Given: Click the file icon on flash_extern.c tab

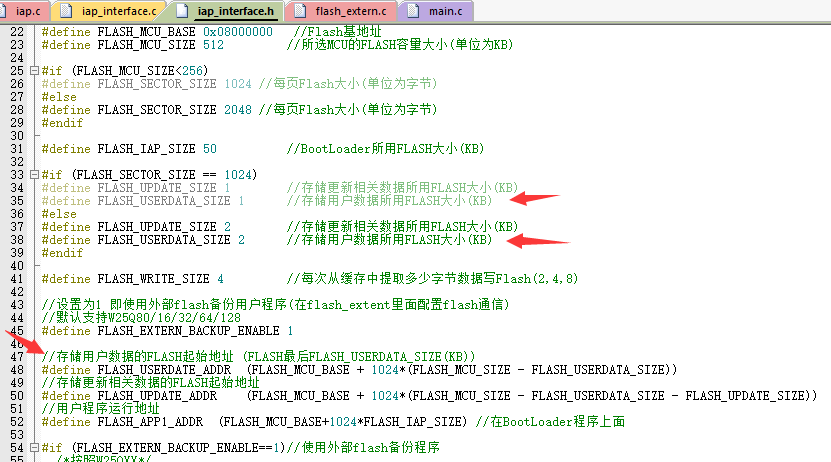Looking at the screenshot, I should 300,11.
